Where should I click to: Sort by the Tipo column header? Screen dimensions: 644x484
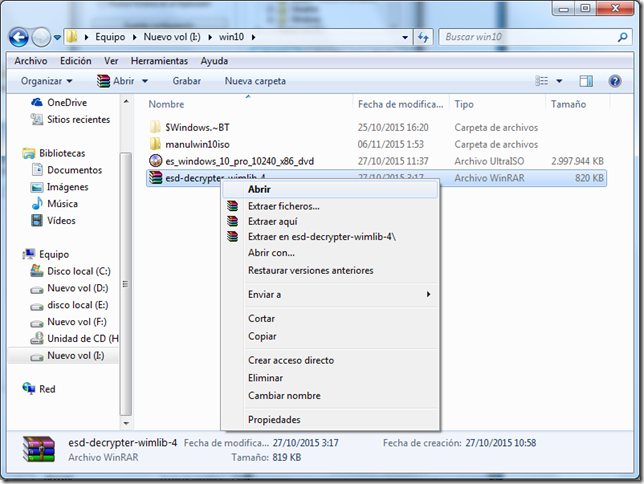coord(464,104)
